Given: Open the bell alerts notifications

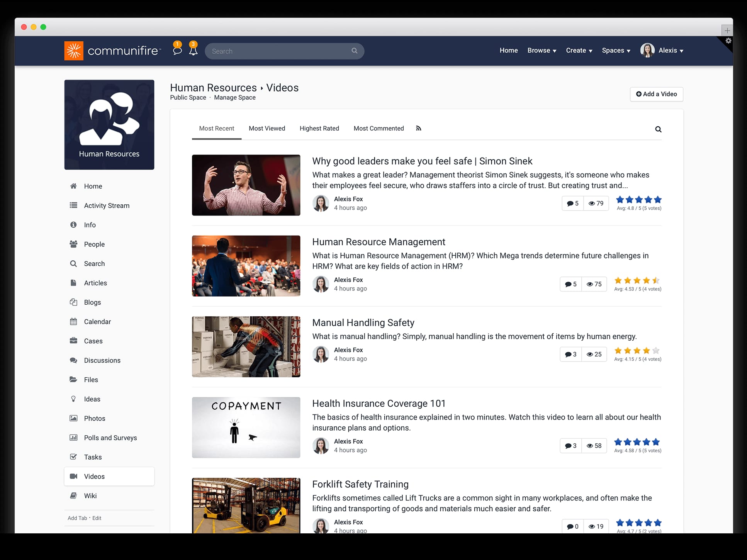Looking at the screenshot, I should pos(193,50).
